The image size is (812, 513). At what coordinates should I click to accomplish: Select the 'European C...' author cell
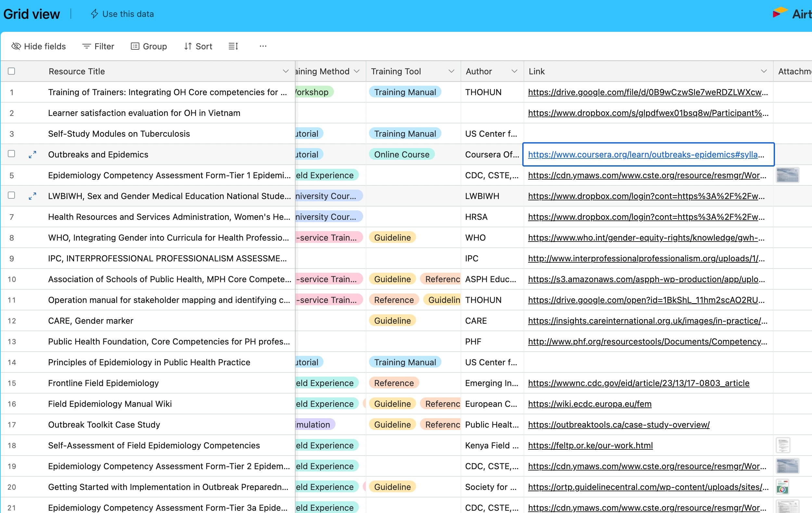click(492, 404)
